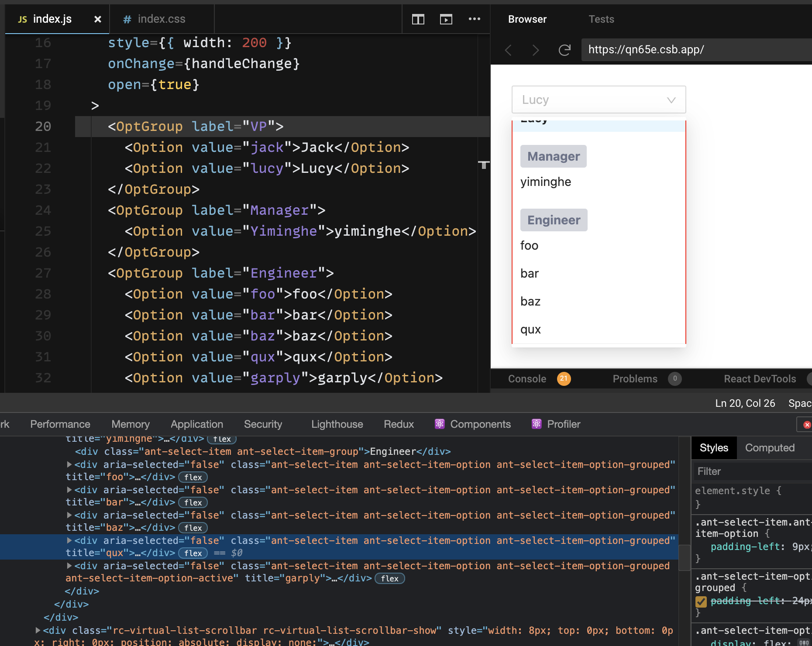Click the split editor icon

click(x=418, y=19)
